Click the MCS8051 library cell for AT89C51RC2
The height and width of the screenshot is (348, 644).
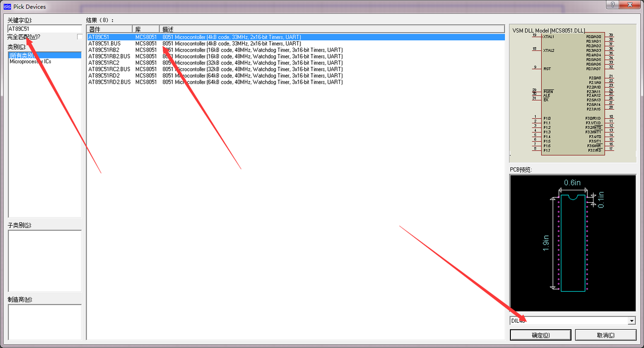tap(146, 63)
